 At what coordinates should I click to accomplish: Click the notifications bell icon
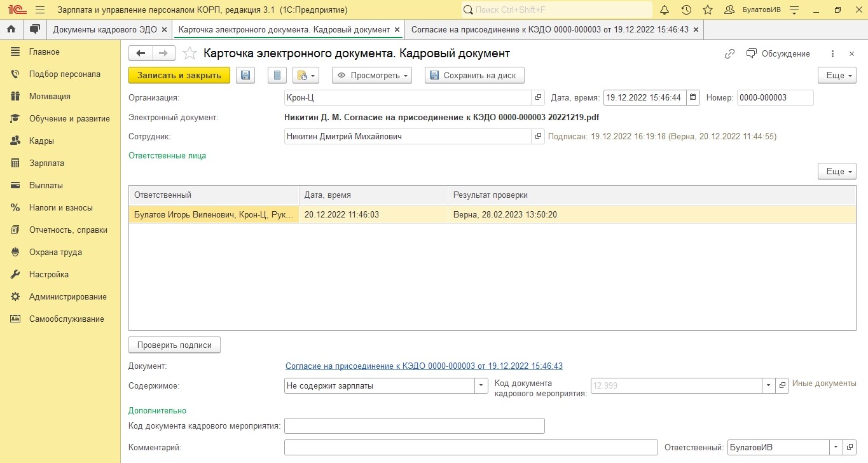click(x=665, y=10)
